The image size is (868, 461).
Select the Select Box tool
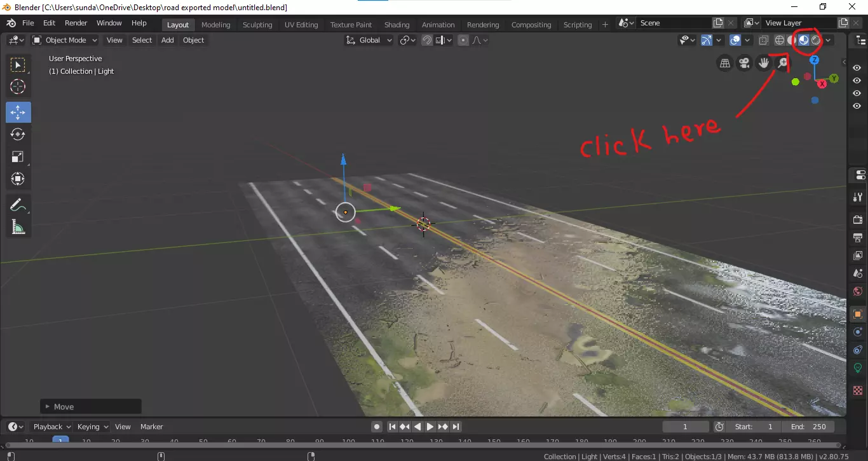[x=18, y=64]
